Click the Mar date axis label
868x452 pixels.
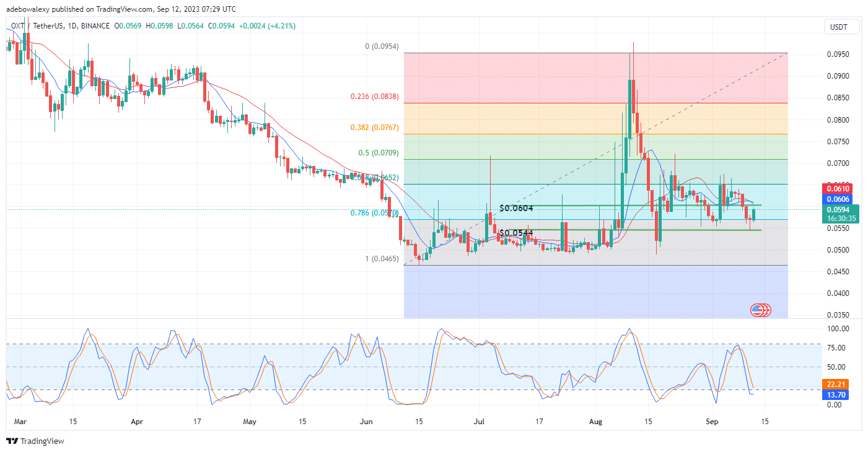tap(19, 421)
